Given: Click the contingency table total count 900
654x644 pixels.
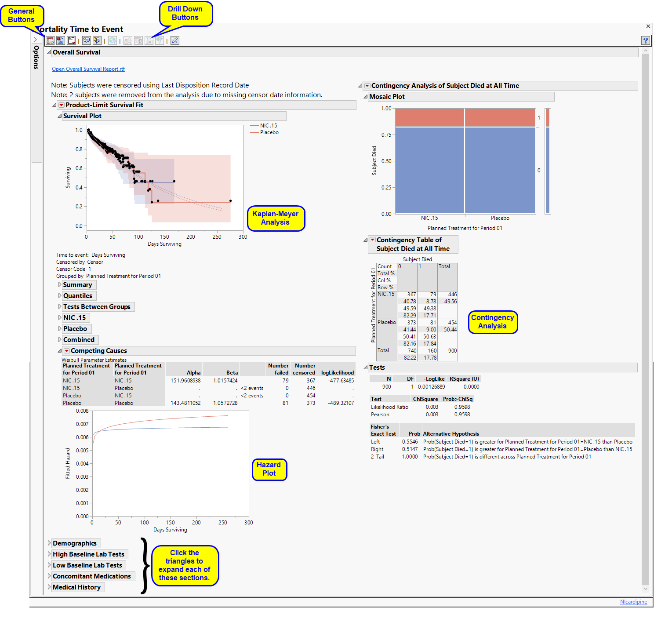Looking at the screenshot, I should click(453, 351).
